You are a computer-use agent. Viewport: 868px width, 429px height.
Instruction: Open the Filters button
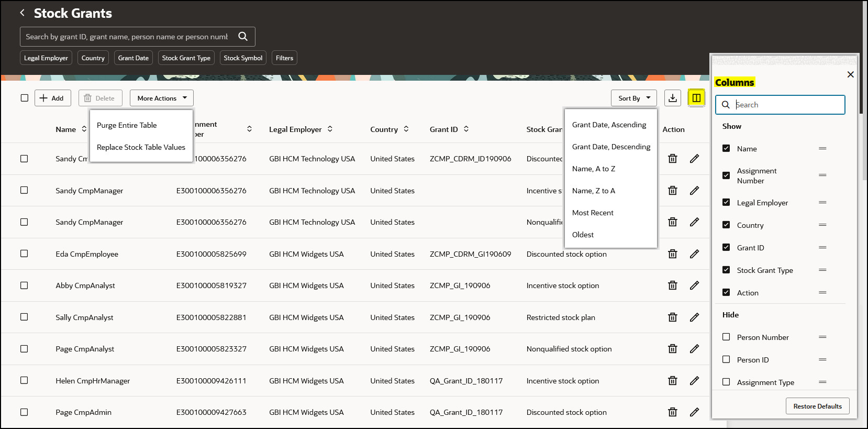point(284,58)
